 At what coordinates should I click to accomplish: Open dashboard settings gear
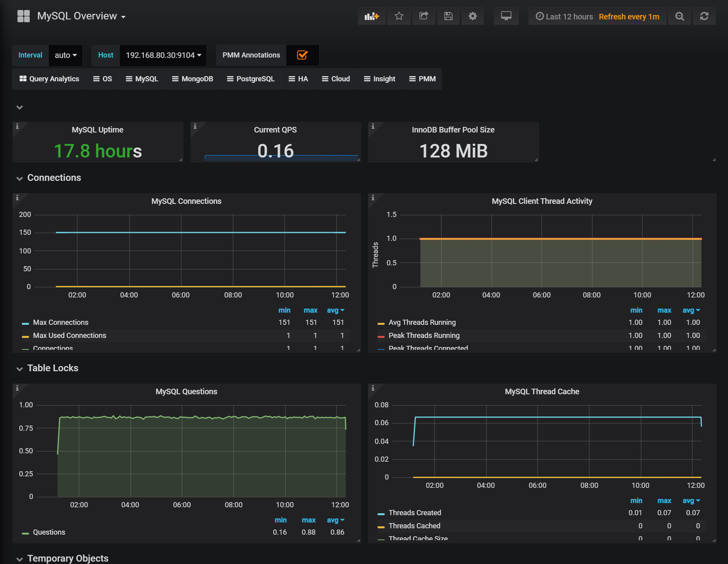[473, 16]
